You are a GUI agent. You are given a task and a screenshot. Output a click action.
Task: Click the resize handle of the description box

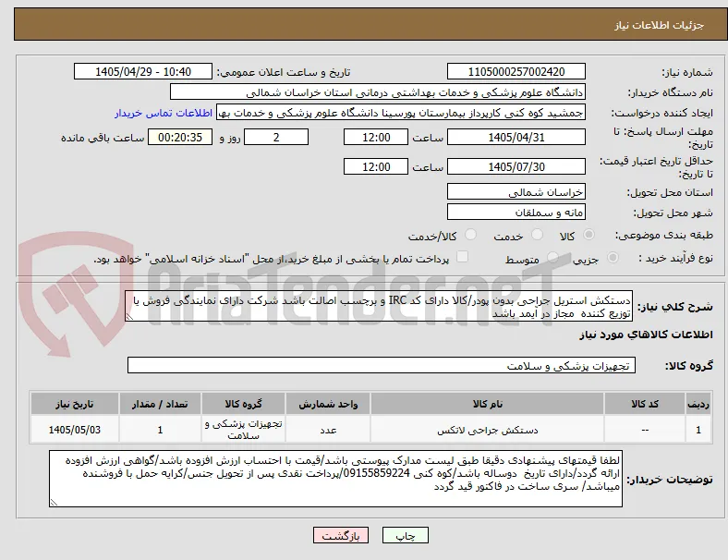tap(129, 317)
